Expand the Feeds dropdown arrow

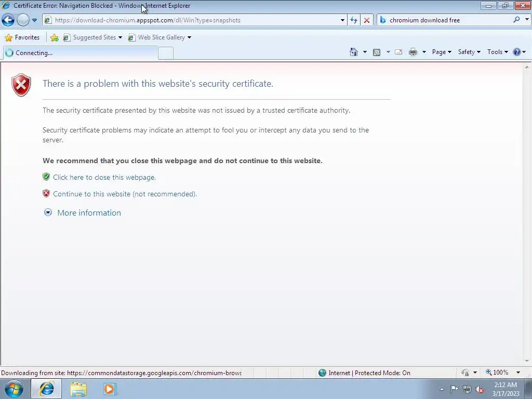388,52
